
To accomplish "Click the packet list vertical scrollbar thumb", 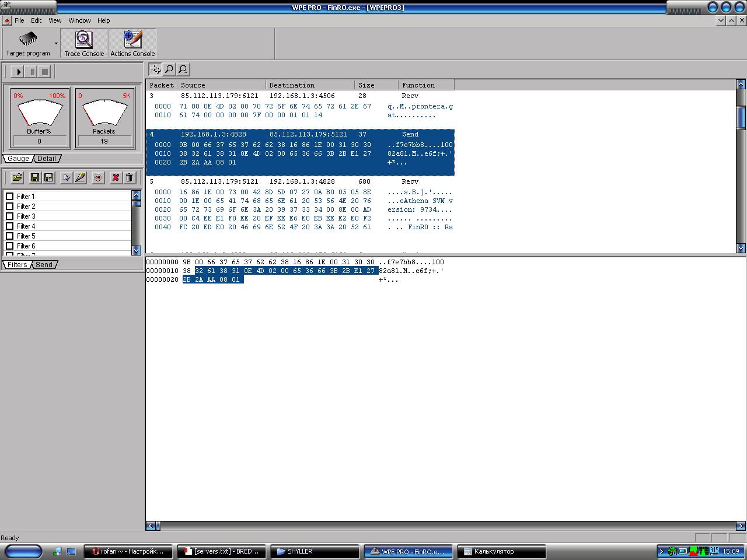I will point(741,117).
